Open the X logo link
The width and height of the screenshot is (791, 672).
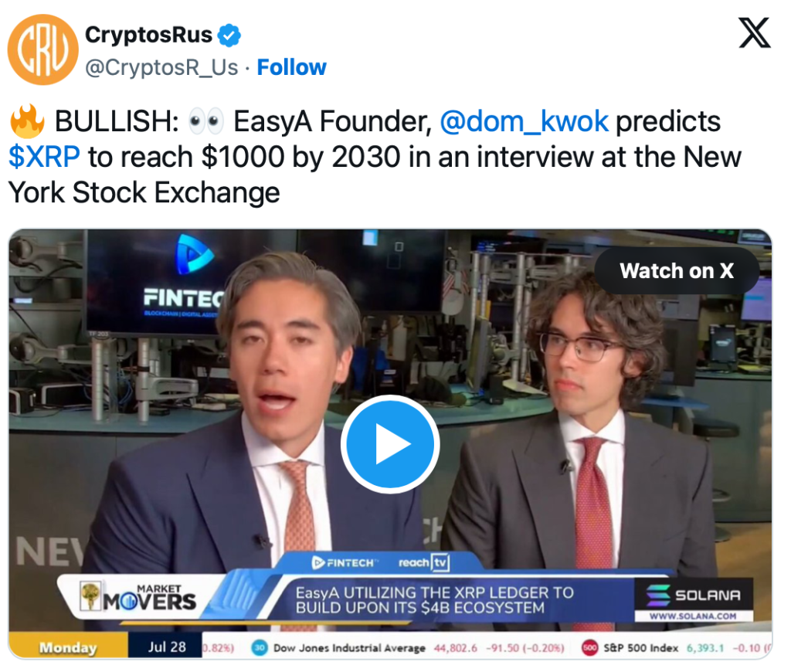(x=754, y=32)
